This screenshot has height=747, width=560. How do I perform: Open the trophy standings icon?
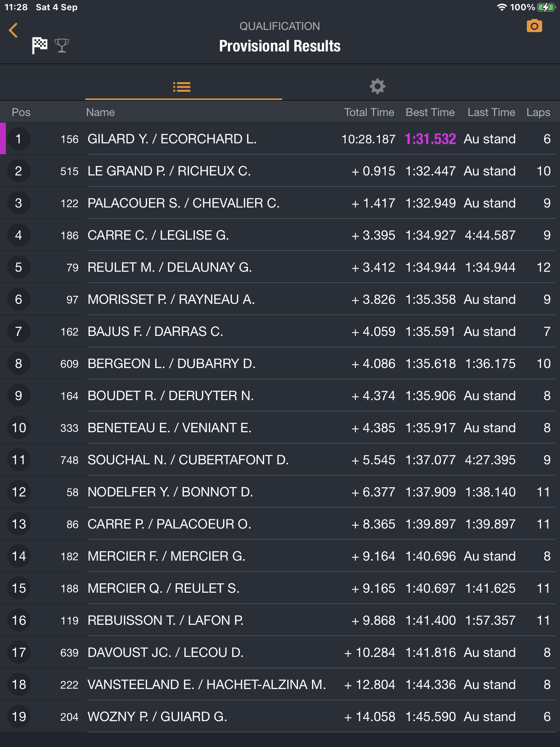(62, 46)
